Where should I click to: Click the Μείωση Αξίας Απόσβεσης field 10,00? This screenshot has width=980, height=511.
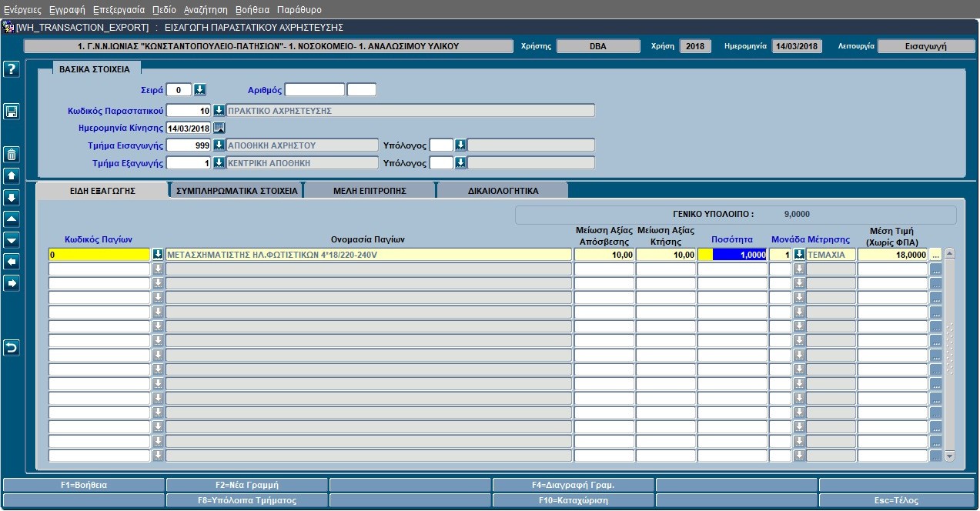click(x=604, y=254)
